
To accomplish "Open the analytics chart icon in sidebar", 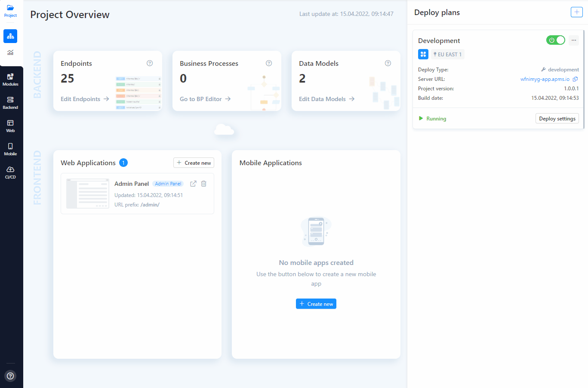I will pos(10,52).
